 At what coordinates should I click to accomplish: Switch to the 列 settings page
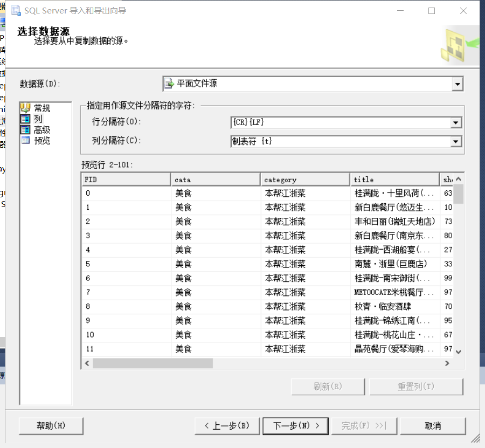pos(38,119)
